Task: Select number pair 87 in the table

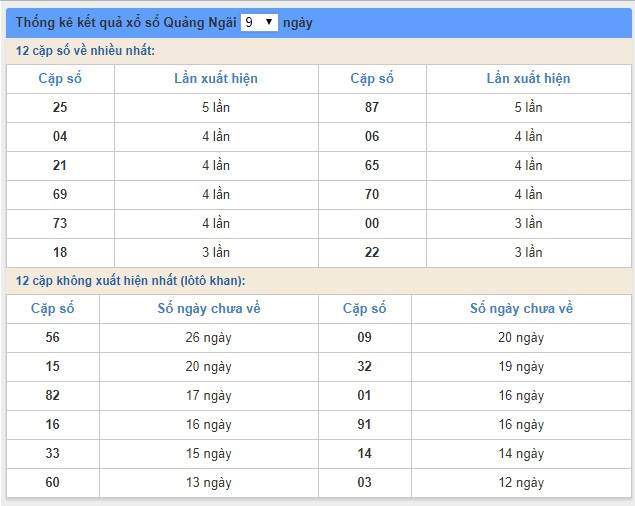Action: click(x=372, y=107)
